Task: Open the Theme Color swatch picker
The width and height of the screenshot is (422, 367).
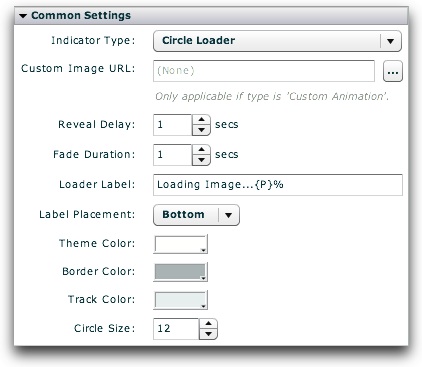Action: click(x=180, y=244)
